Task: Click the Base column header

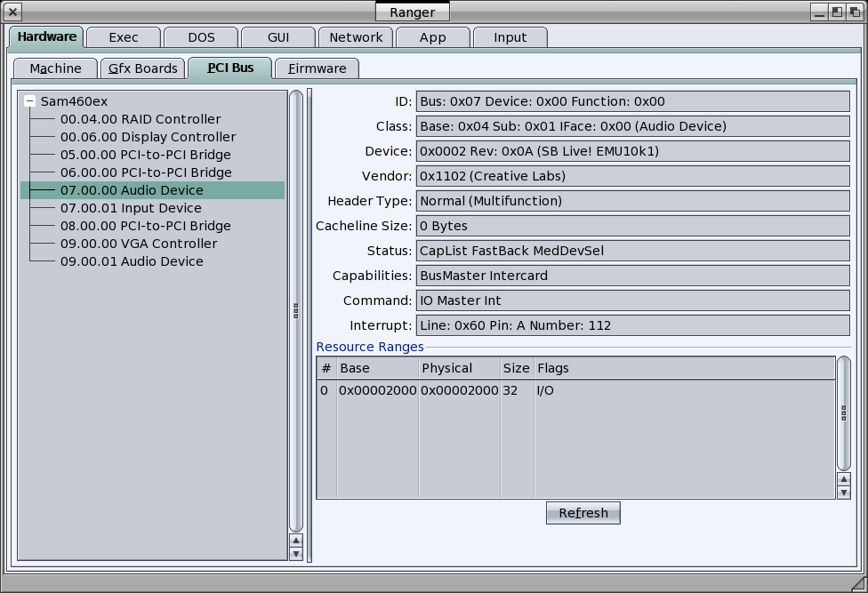Action: [377, 368]
